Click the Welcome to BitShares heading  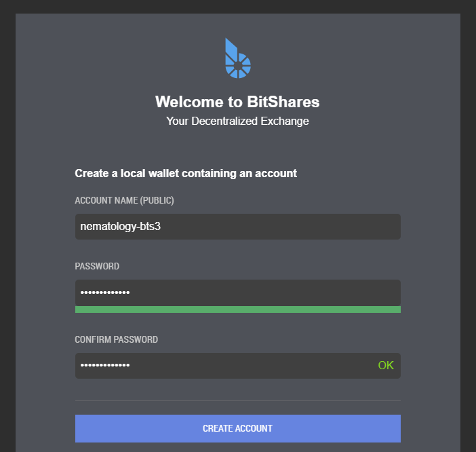[237, 102]
